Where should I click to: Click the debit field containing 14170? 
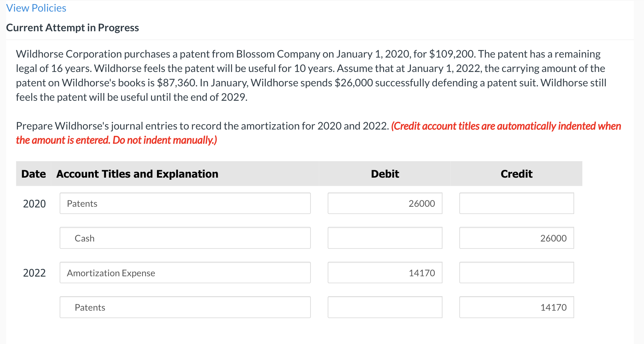[x=385, y=272]
